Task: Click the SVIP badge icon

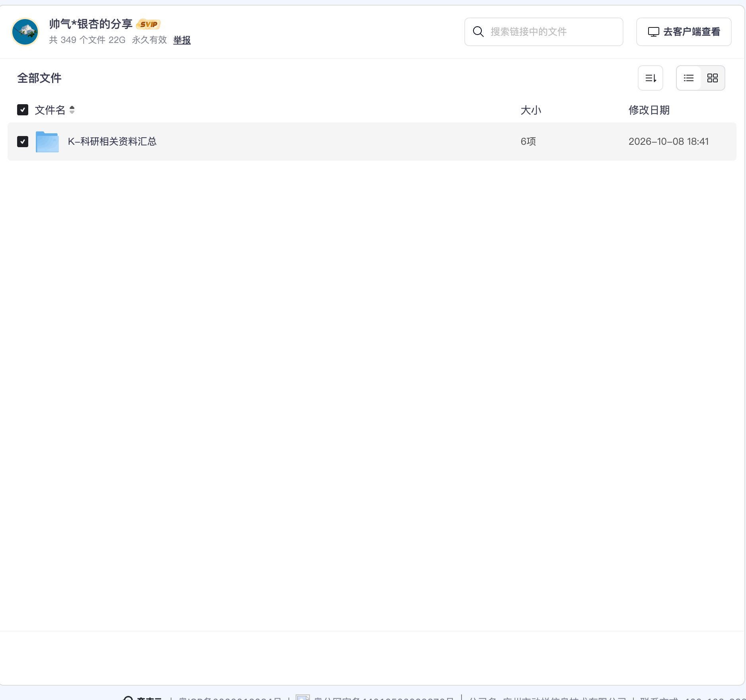Action: (x=148, y=24)
